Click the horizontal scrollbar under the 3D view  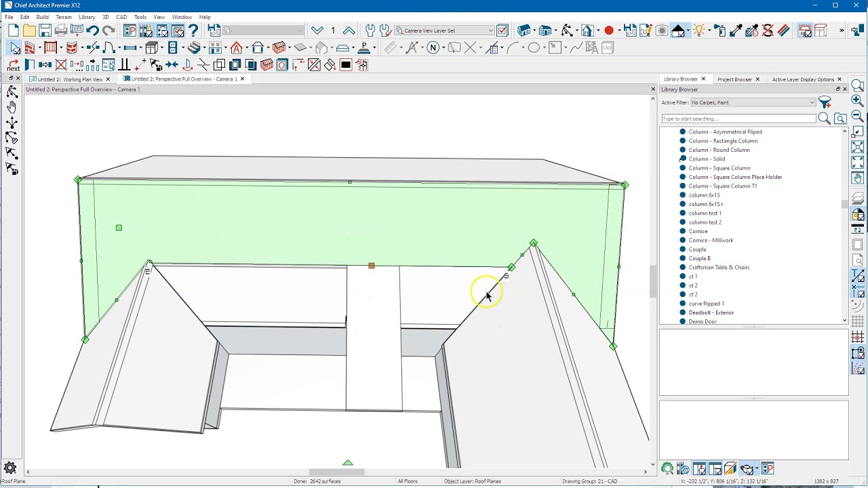tap(336, 472)
